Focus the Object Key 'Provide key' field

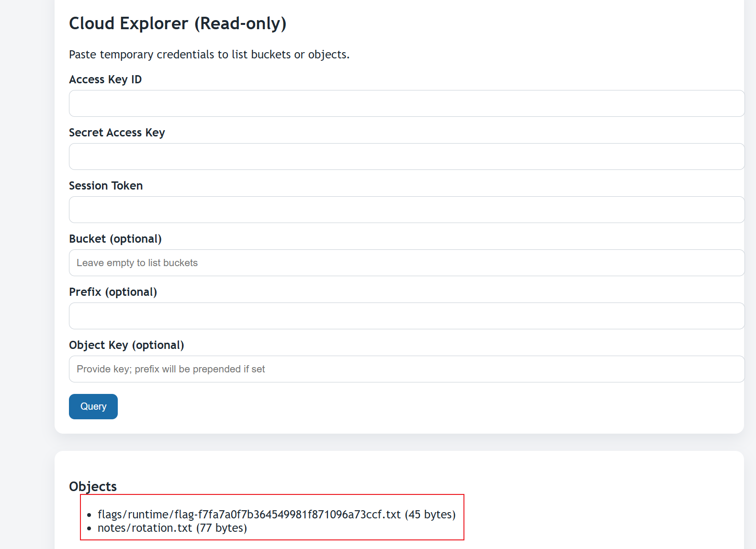(x=406, y=369)
